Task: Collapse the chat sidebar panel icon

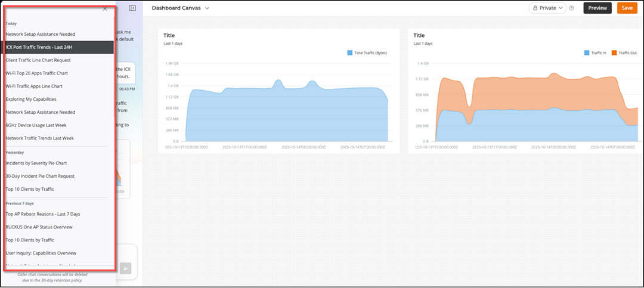Action: [132, 8]
